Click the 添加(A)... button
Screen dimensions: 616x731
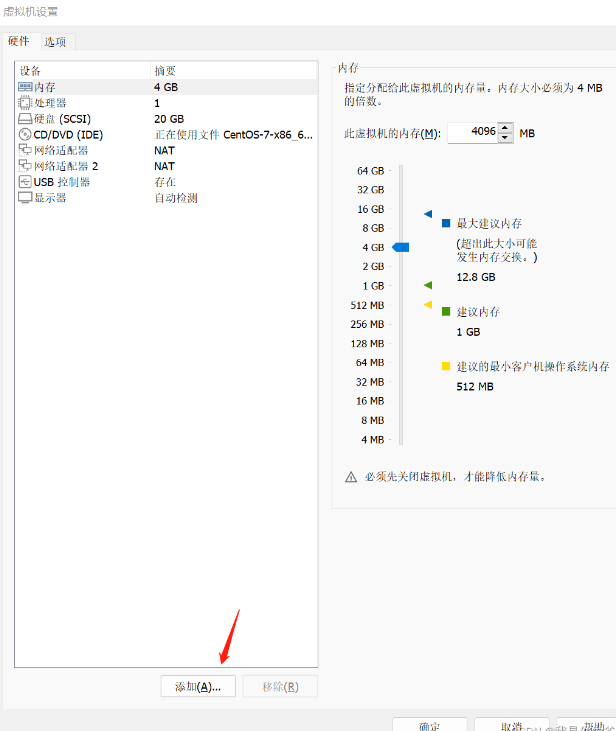(198, 686)
